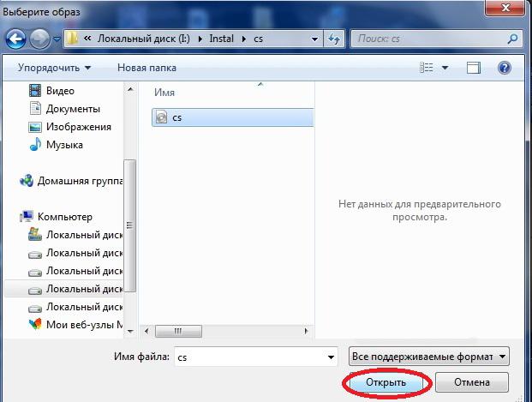Click the Video film-strip icon
Image resolution: width=532 pixels, height=402 pixels.
tap(35, 91)
